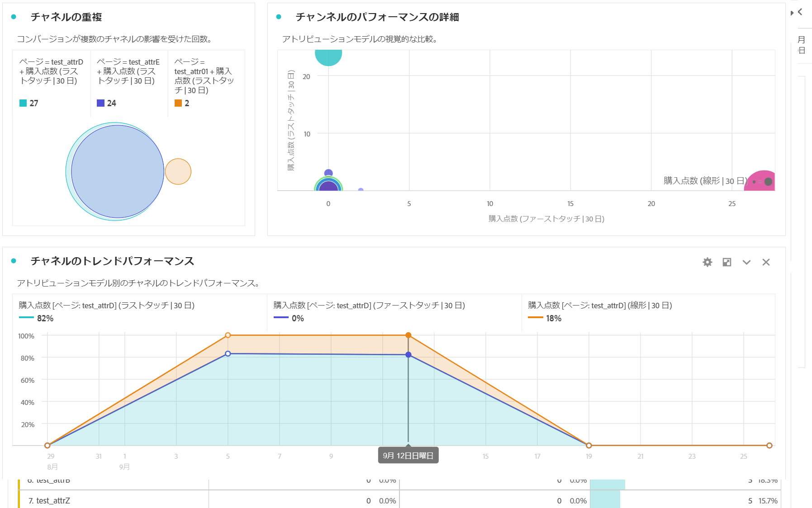Click the teal dot beside チャネルの重複 title
This screenshot has width=812, height=508.
point(14,17)
